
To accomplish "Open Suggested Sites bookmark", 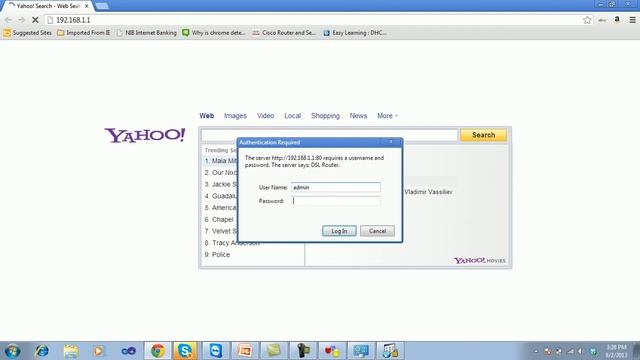I will [x=28, y=33].
